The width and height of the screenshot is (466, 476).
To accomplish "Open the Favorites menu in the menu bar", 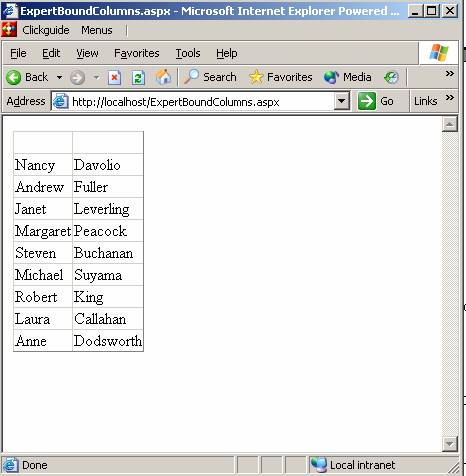I will click(x=137, y=53).
